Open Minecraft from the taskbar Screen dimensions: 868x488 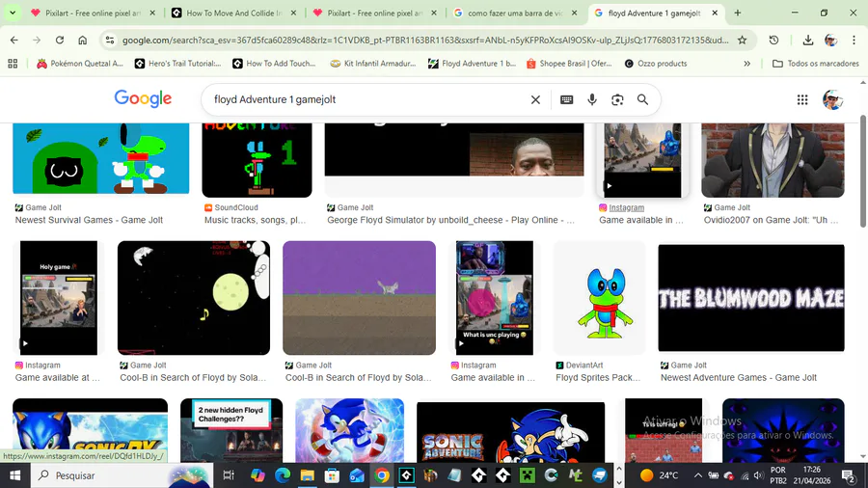click(527, 475)
